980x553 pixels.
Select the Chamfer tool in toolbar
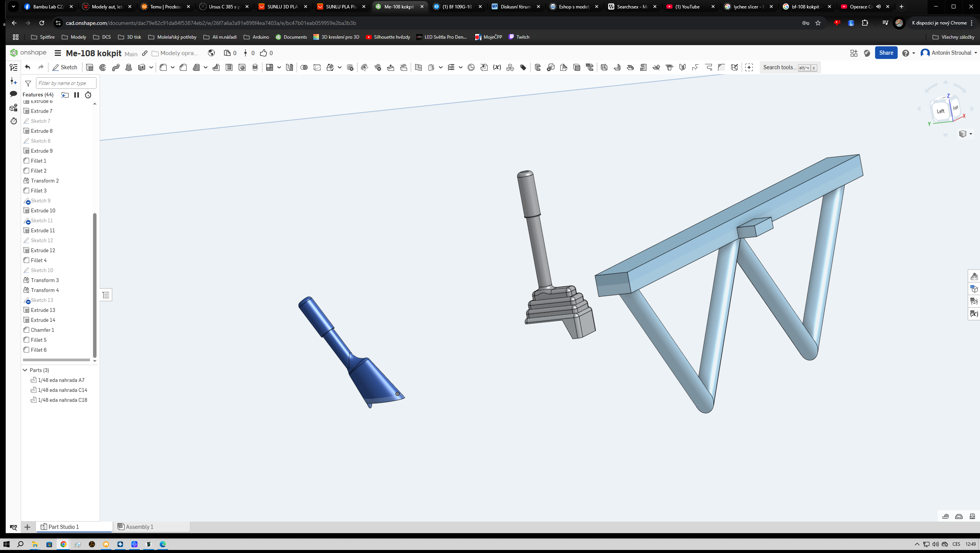point(183,67)
